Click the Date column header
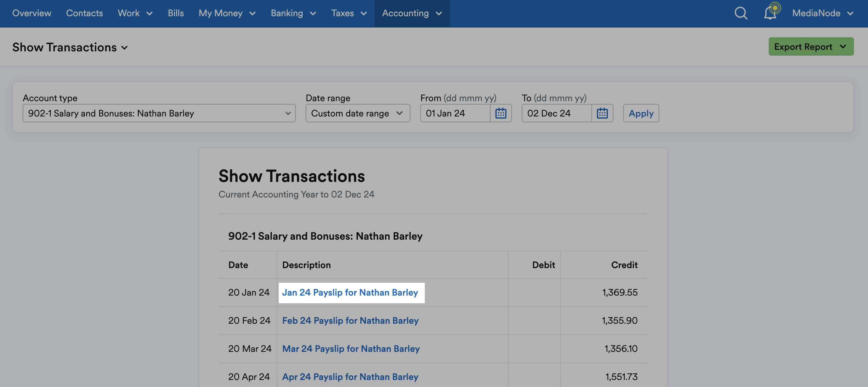 click(x=238, y=265)
